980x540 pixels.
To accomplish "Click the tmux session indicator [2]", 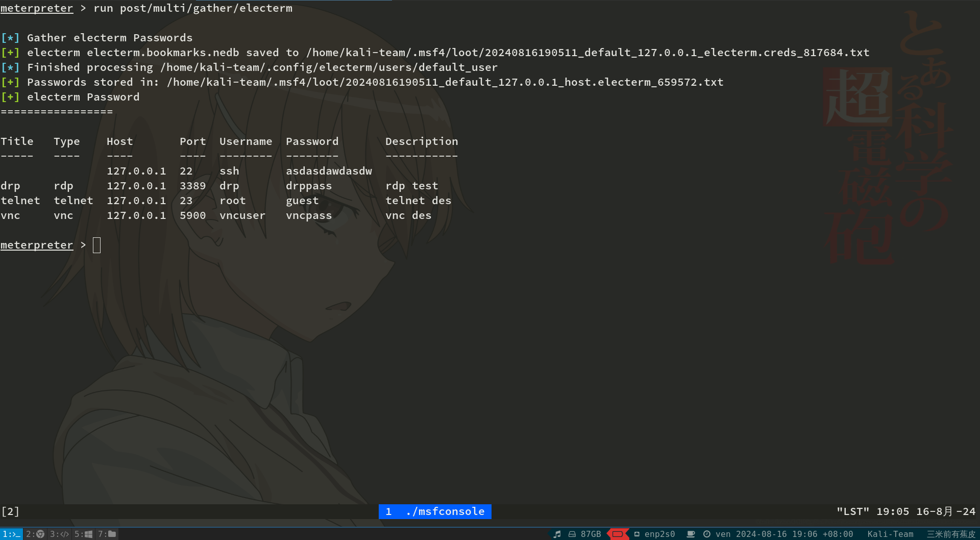I will coord(10,511).
